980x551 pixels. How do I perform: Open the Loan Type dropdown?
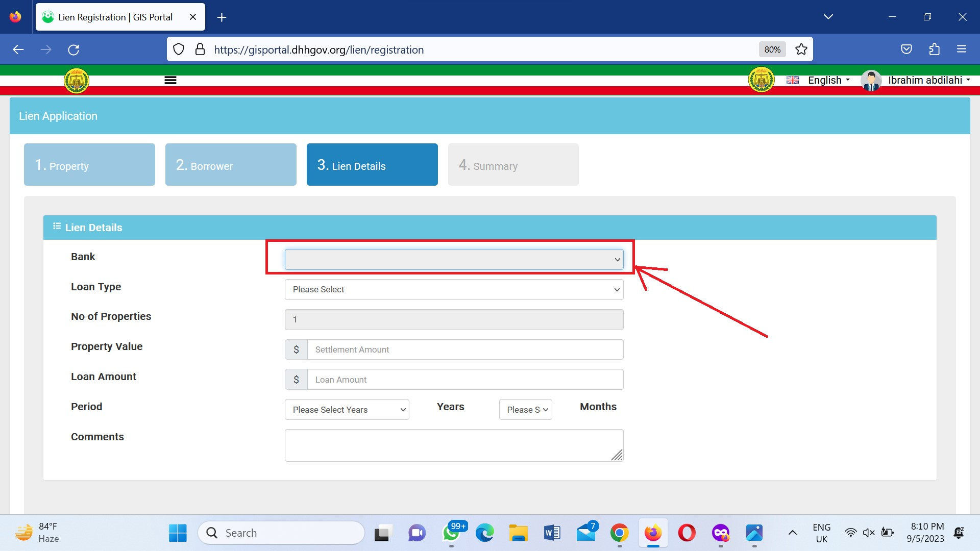454,289
